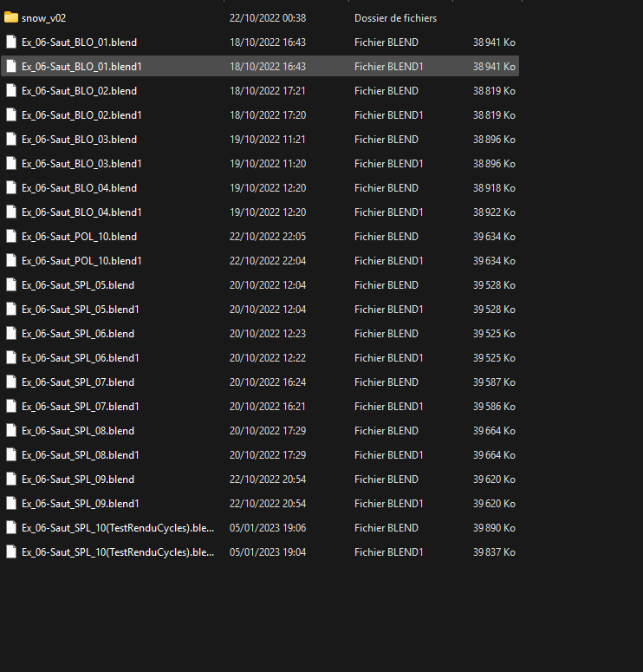643x672 pixels.
Task: Click file icon of Ex_06-Saut_SPL_06.blend1
Action: 11,358
